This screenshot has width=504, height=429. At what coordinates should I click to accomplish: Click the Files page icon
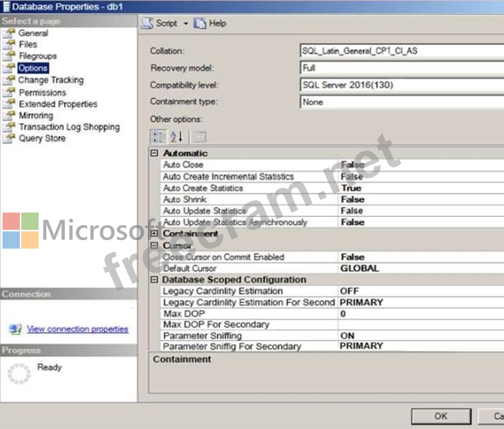(9, 44)
